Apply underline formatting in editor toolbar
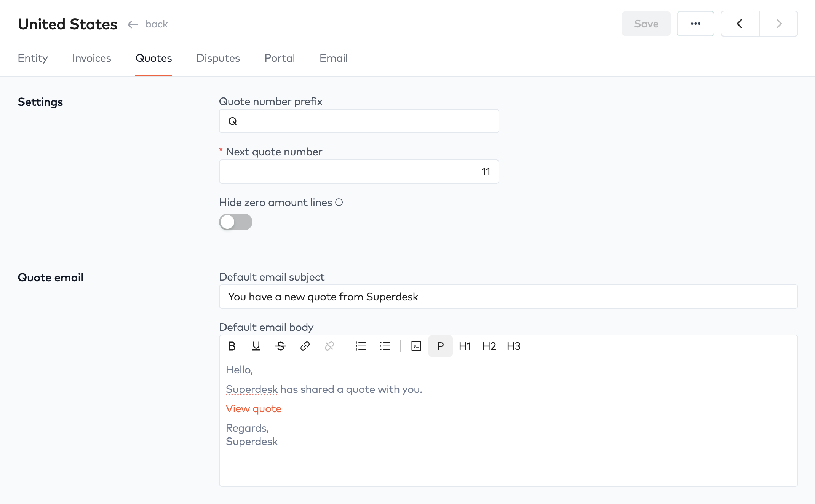This screenshot has height=504, width=815. pos(256,346)
